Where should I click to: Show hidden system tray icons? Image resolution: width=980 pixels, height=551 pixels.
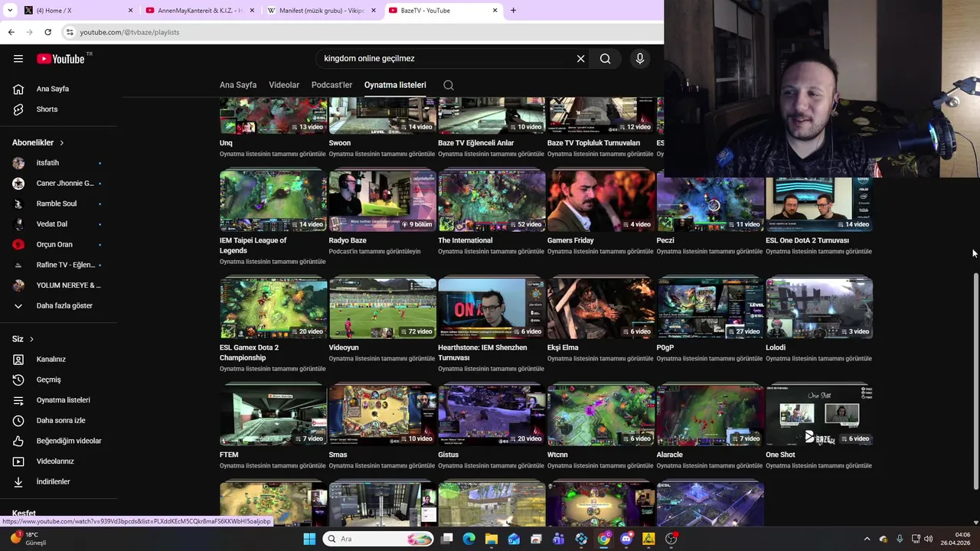(867, 539)
